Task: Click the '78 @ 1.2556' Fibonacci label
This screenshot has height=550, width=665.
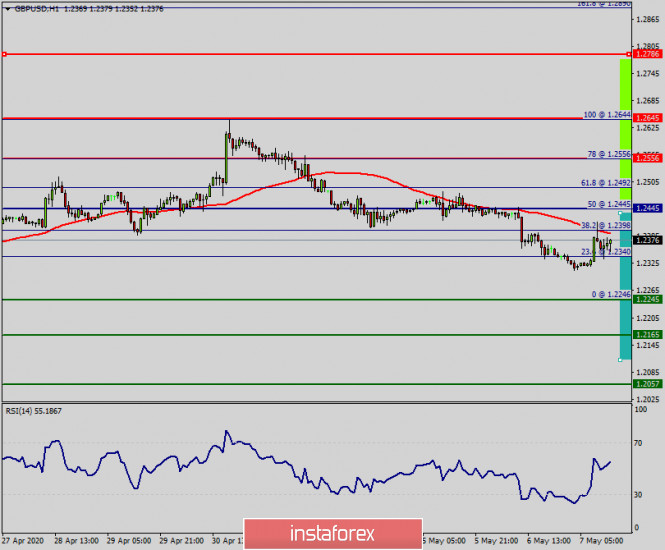Action: click(x=609, y=154)
